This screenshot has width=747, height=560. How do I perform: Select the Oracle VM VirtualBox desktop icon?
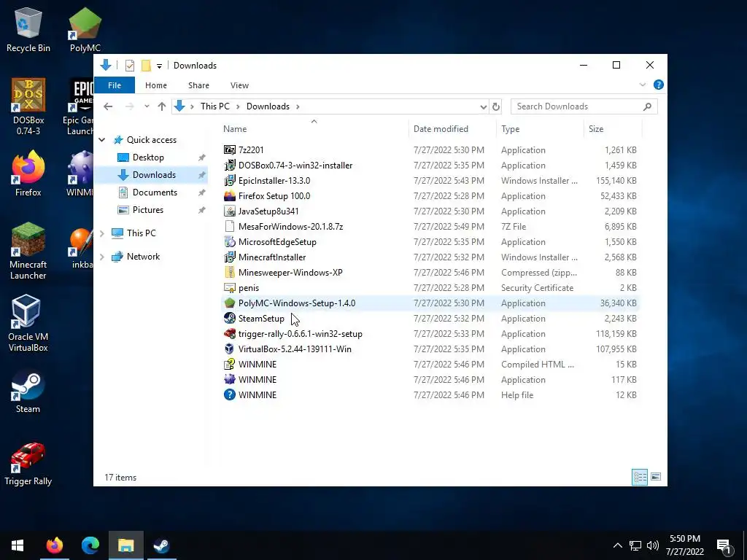pos(28,323)
